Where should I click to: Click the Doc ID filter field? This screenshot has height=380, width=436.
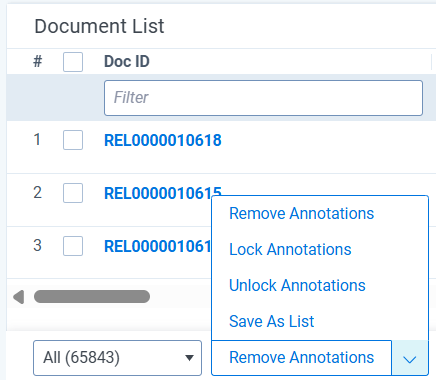click(x=263, y=98)
